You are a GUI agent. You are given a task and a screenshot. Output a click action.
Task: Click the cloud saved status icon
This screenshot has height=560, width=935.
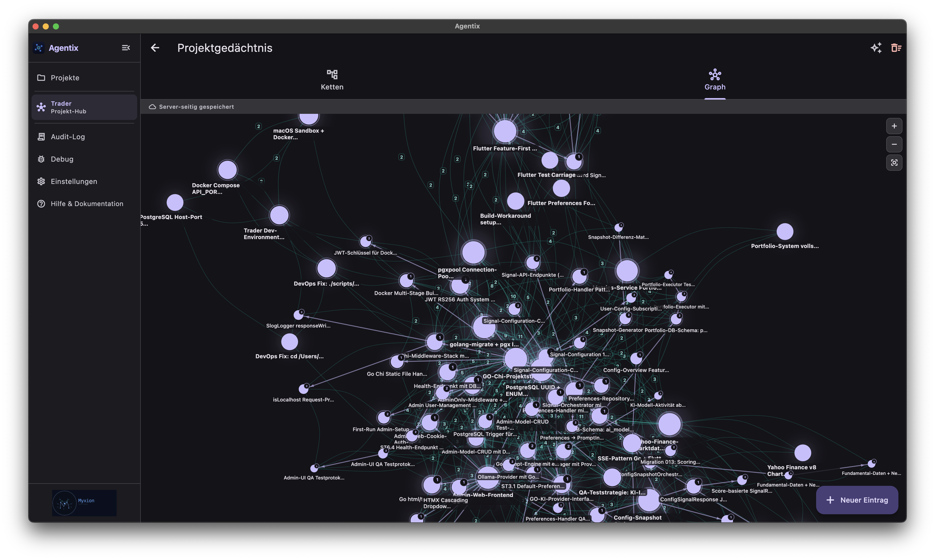tap(152, 107)
